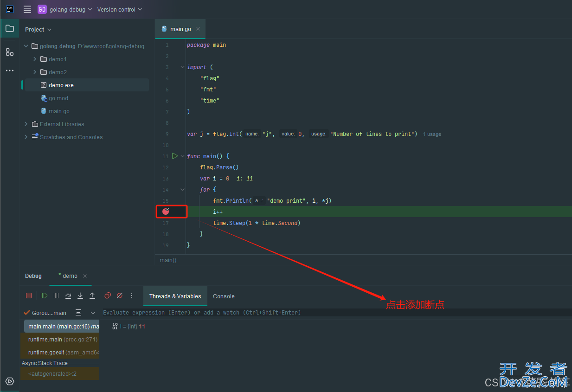Toggle the breakpoint on line 16
This screenshot has width=572, height=392.
coord(166,212)
